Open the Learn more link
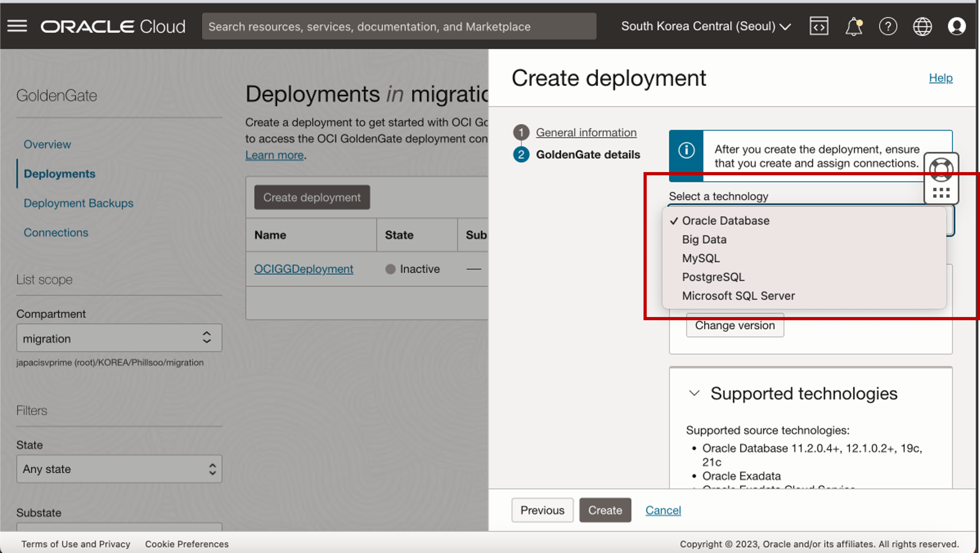980x553 pixels. pos(274,155)
